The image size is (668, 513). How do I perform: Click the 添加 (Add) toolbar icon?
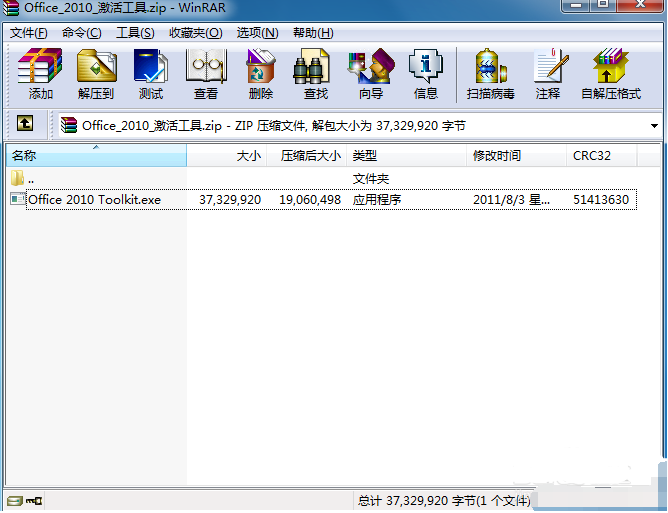pyautogui.click(x=40, y=74)
